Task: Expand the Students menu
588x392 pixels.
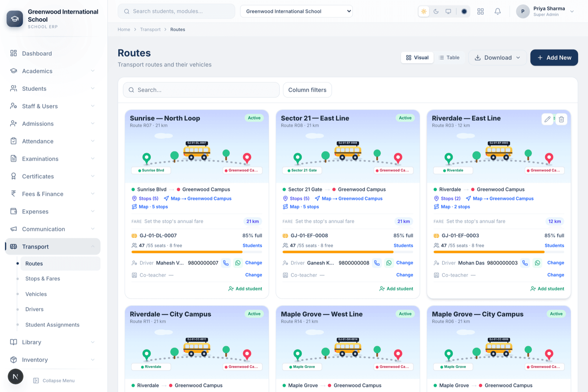Action: pyautogui.click(x=53, y=89)
